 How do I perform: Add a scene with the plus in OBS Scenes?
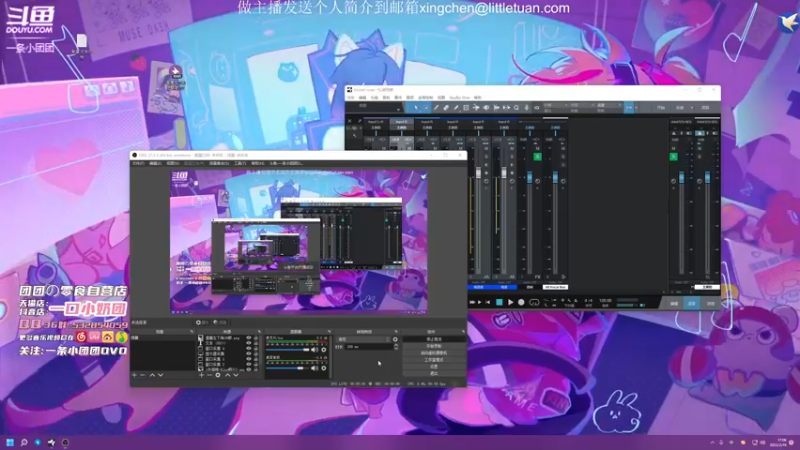[134, 375]
